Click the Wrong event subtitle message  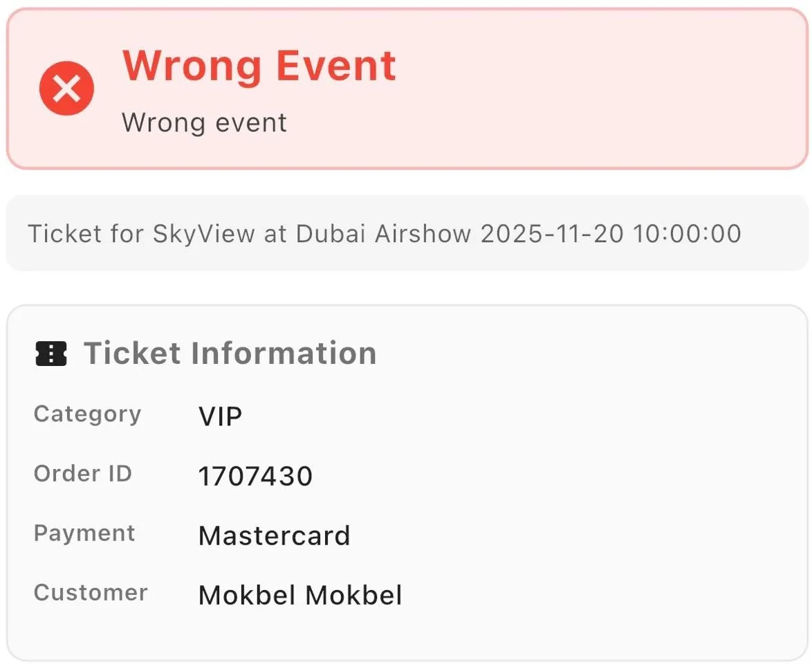204,123
